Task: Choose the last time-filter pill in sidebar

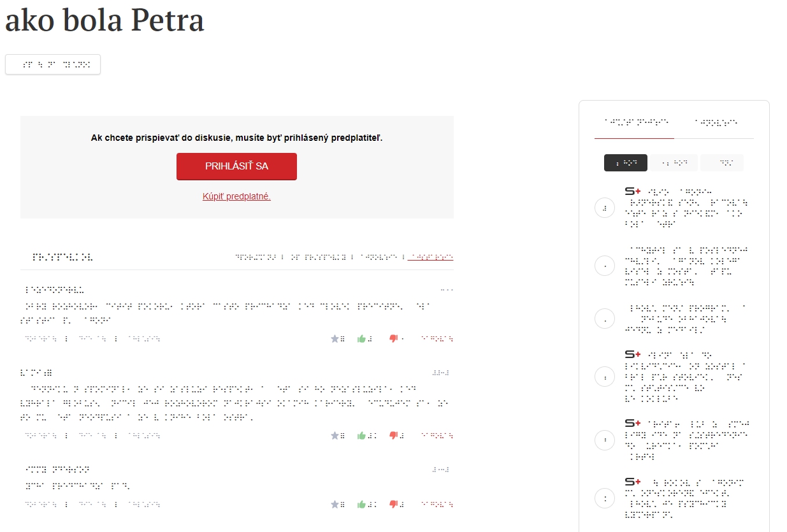Action: pyautogui.click(x=721, y=163)
